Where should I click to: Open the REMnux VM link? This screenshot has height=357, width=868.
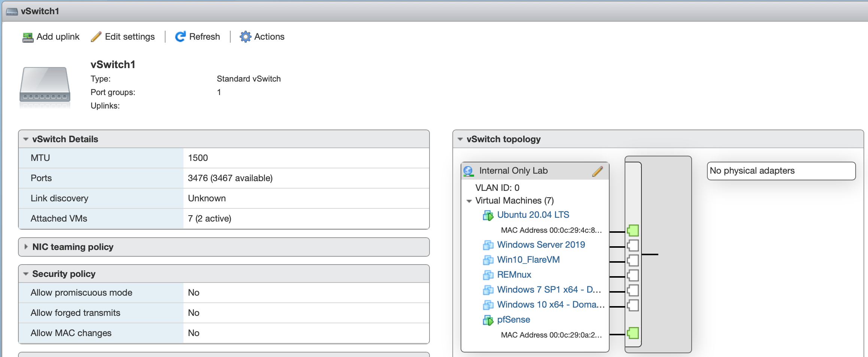pyautogui.click(x=514, y=275)
